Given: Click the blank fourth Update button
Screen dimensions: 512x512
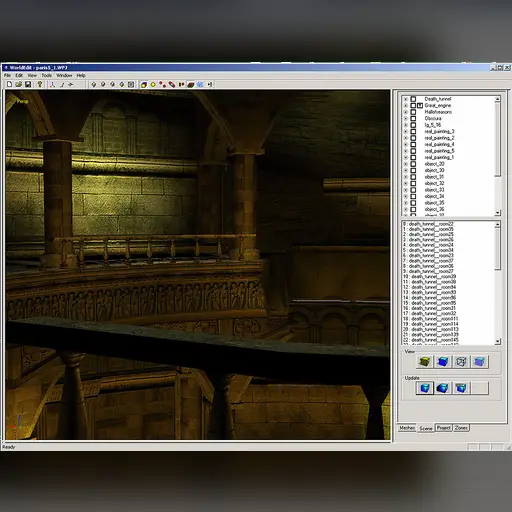Looking at the screenshot, I should tap(479, 388).
